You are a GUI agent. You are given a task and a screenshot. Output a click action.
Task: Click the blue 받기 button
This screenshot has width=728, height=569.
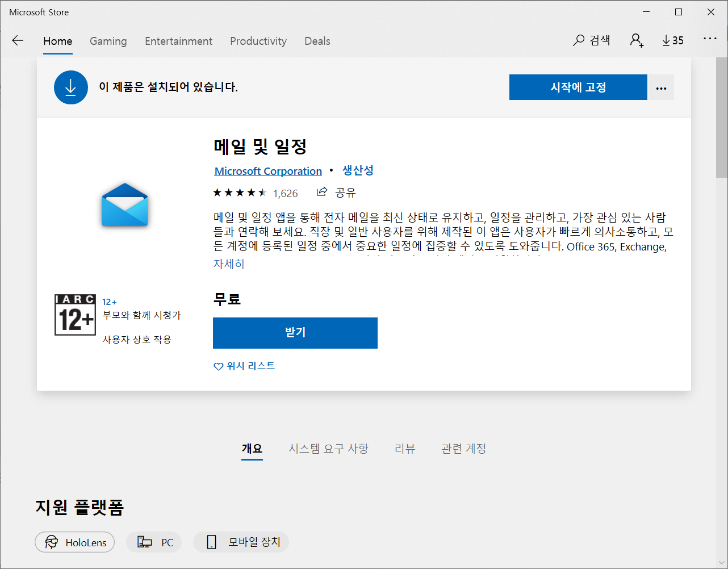(295, 333)
